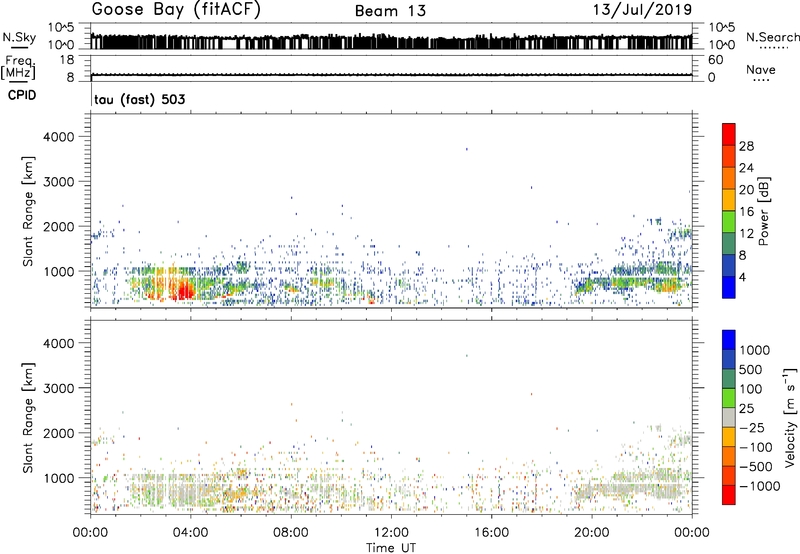The height and width of the screenshot is (554, 800).
Task: Click the '12:00' time axis tick
Action: pyautogui.click(x=391, y=533)
